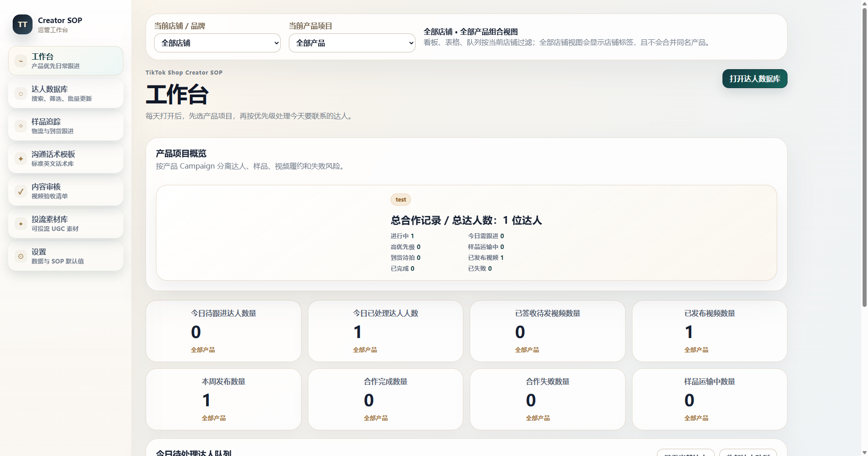Image resolution: width=868 pixels, height=456 pixels.
Task: Click the 已完成 0 stat
Action: pyautogui.click(x=402, y=268)
